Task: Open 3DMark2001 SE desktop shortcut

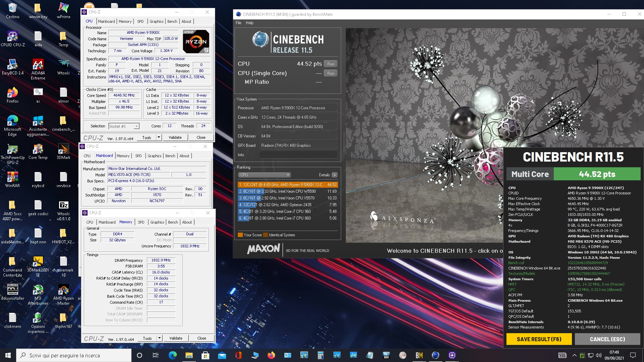Action: 38,266
